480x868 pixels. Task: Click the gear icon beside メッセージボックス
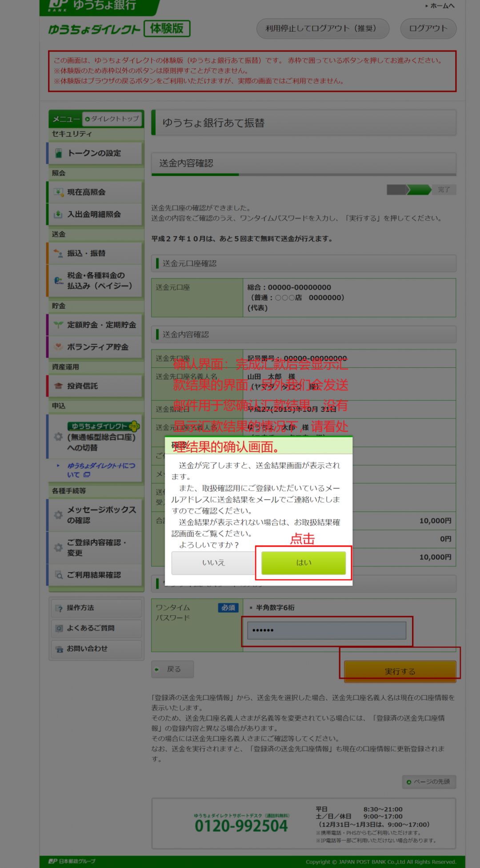click(58, 515)
